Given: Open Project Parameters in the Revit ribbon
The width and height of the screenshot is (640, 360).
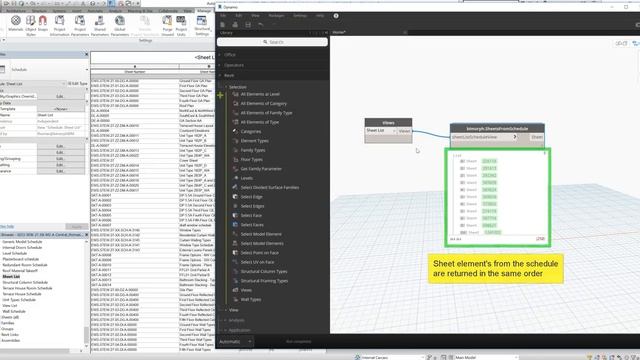Looking at the screenshot, I should click(x=80, y=26).
